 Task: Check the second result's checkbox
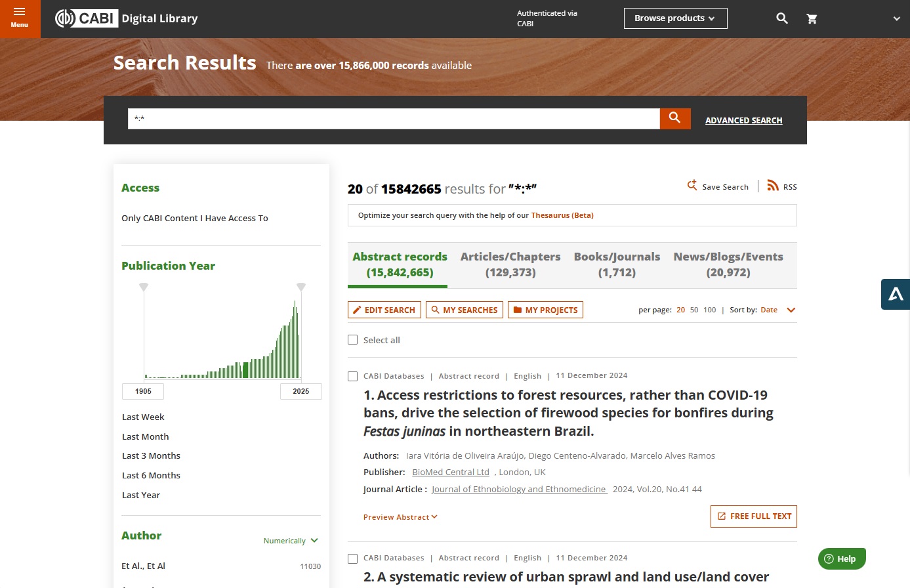pos(353,558)
